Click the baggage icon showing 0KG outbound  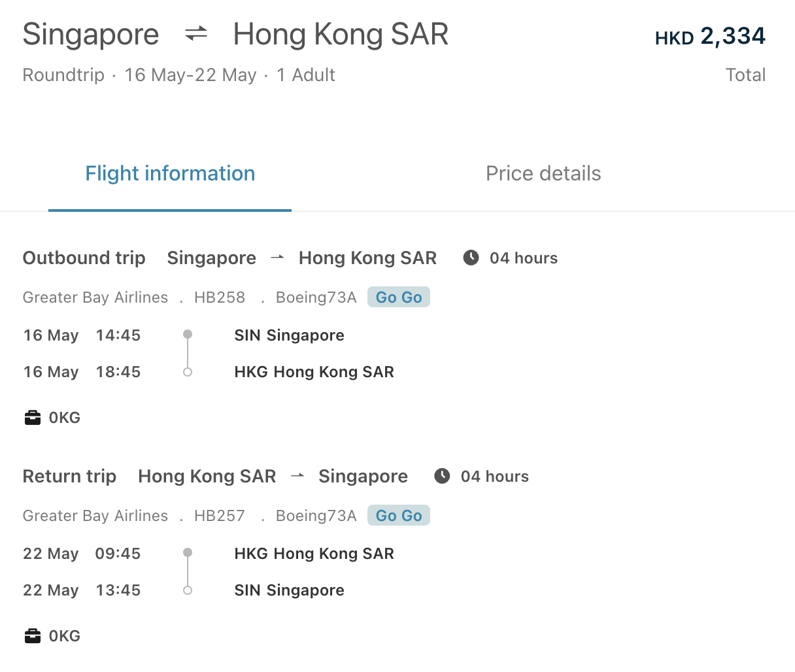pos(32,416)
